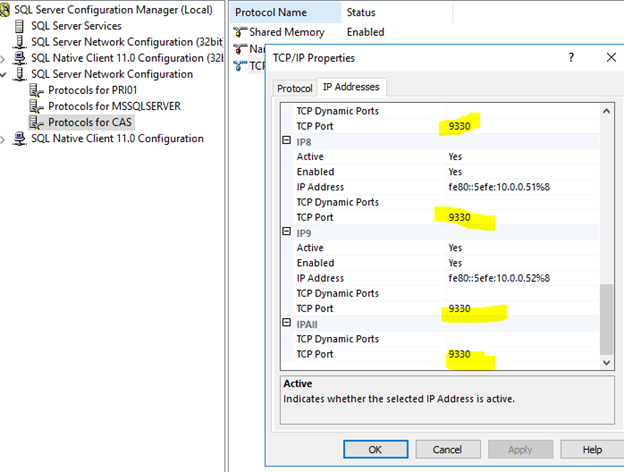
Task: Click the Status column header
Action: point(397,12)
